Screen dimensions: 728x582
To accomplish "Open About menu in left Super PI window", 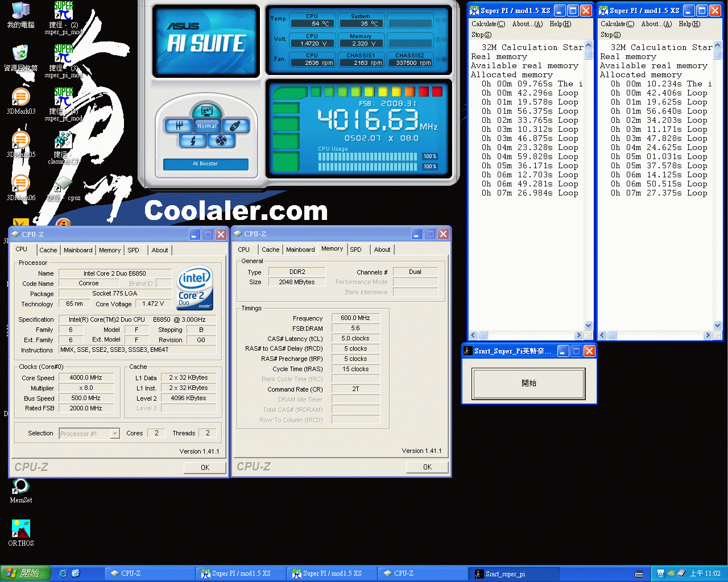I will pyautogui.click(x=527, y=24).
